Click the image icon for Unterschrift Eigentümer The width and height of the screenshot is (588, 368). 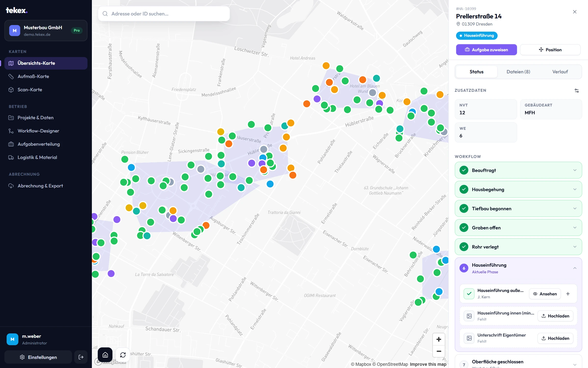pyautogui.click(x=469, y=338)
